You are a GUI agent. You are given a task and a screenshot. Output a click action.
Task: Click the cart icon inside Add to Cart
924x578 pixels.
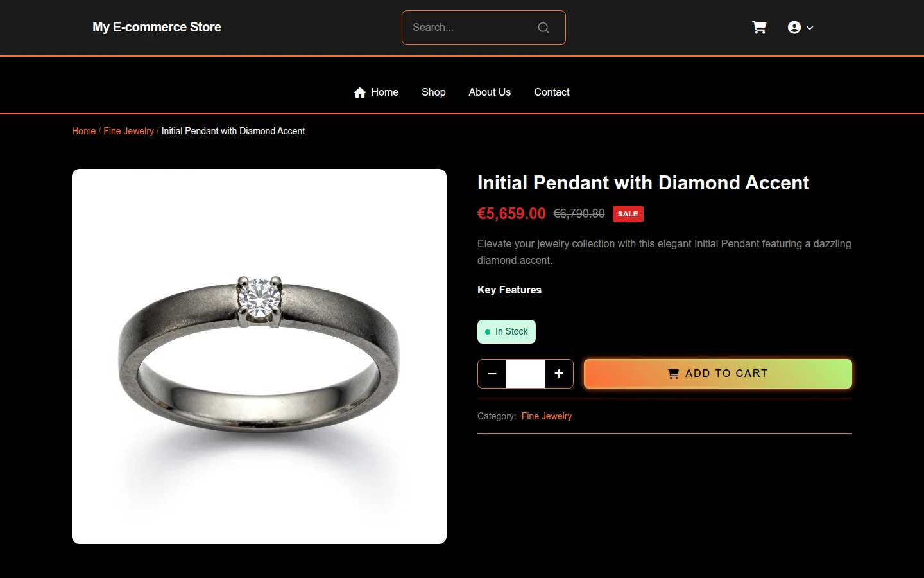(x=673, y=374)
